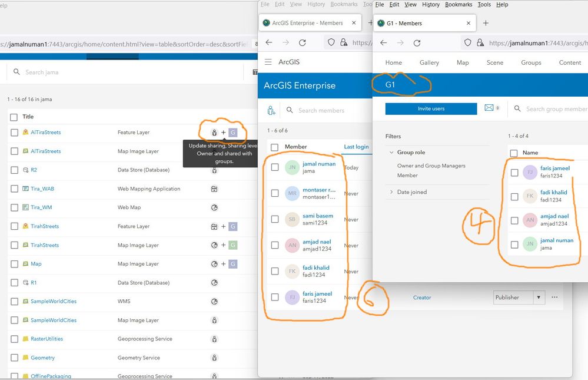Screen dimensions: 588x380
Task: Go to the Gallery tab in G1 window
Action: pyautogui.click(x=429, y=62)
